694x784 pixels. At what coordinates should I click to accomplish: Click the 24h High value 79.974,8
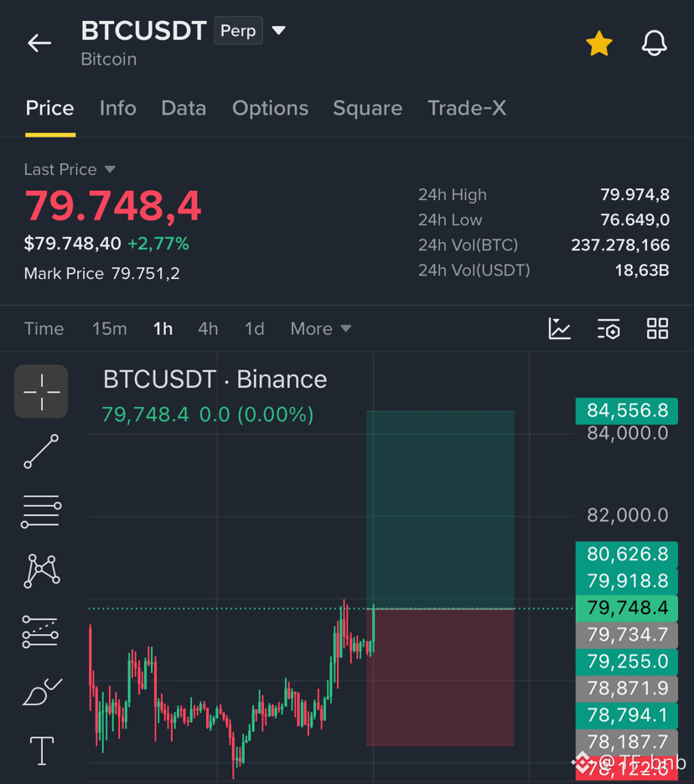coord(635,194)
